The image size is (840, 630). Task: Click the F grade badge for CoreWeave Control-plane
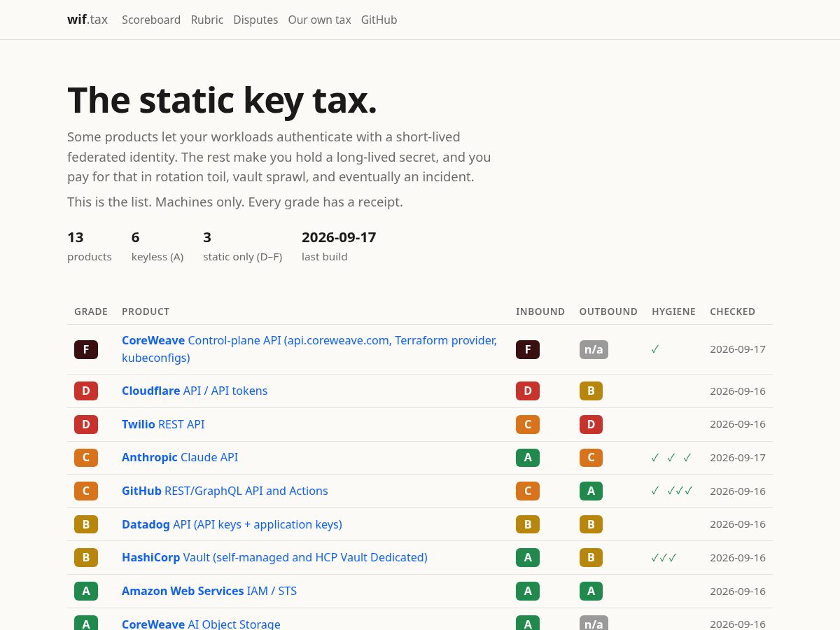point(86,349)
